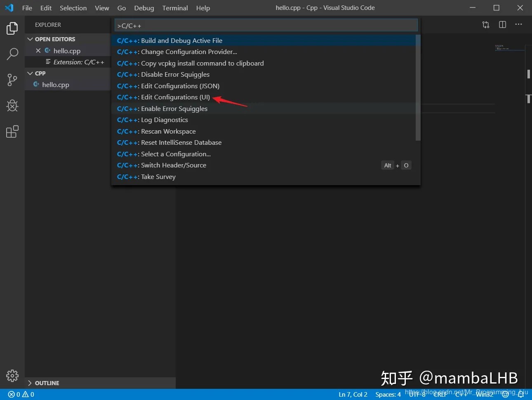Run the Rescan Workspace command

coord(264,131)
